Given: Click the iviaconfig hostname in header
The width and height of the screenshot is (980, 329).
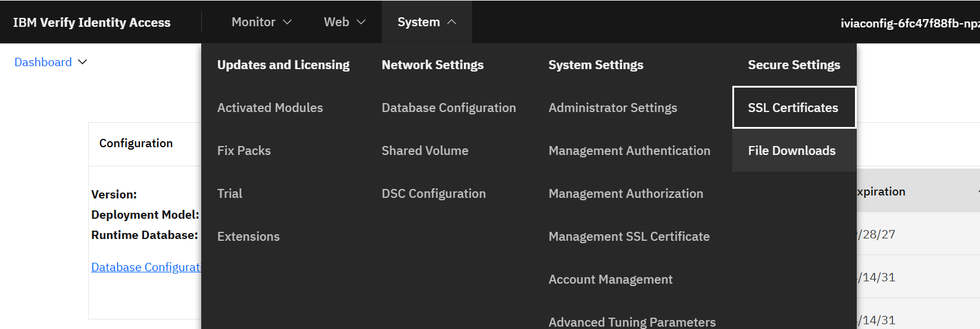Looking at the screenshot, I should (910, 23).
